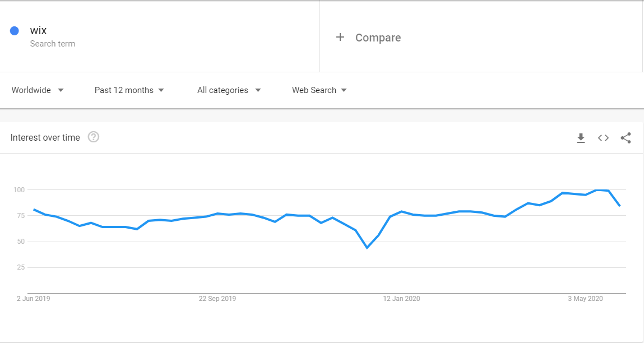644x343 pixels.
Task: Edit the wix search term
Action: (38, 30)
